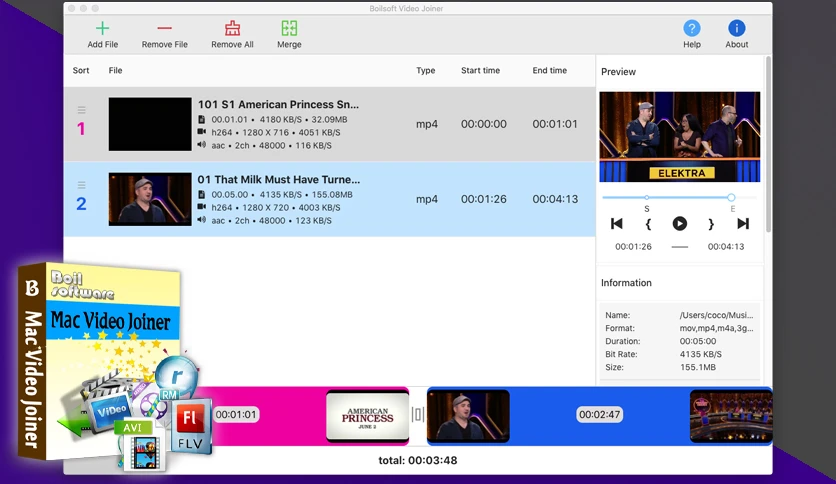Click the sort number 1
Screen dimensions: 836x484
click(x=81, y=129)
